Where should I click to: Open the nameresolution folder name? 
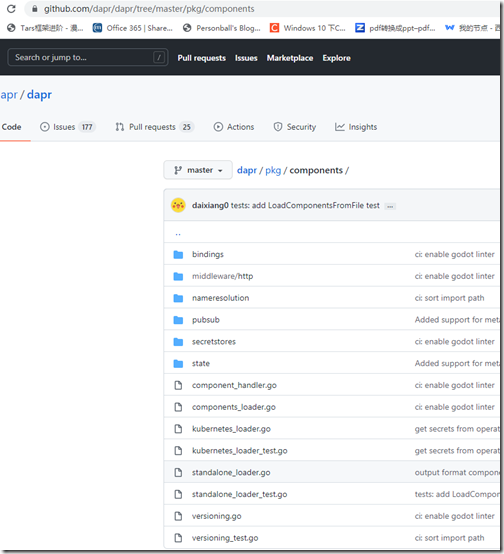pyautogui.click(x=221, y=298)
